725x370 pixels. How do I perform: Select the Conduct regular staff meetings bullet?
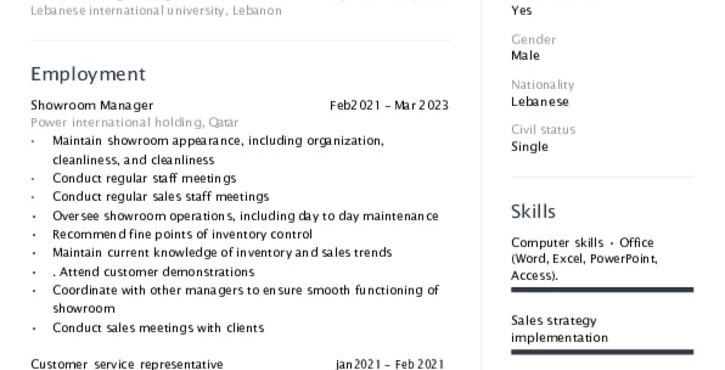tap(144, 178)
